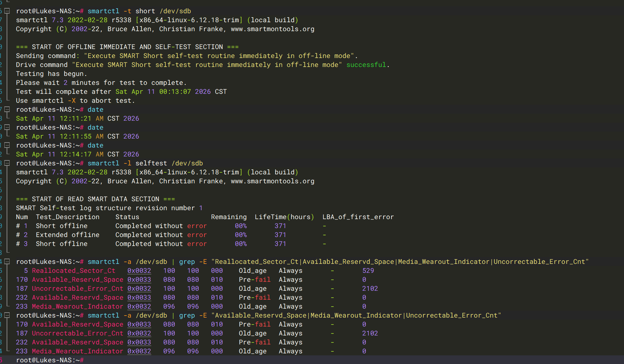Click the '12:14:17' timestamp in the date output
The image size is (624, 364).
click(x=75, y=154)
